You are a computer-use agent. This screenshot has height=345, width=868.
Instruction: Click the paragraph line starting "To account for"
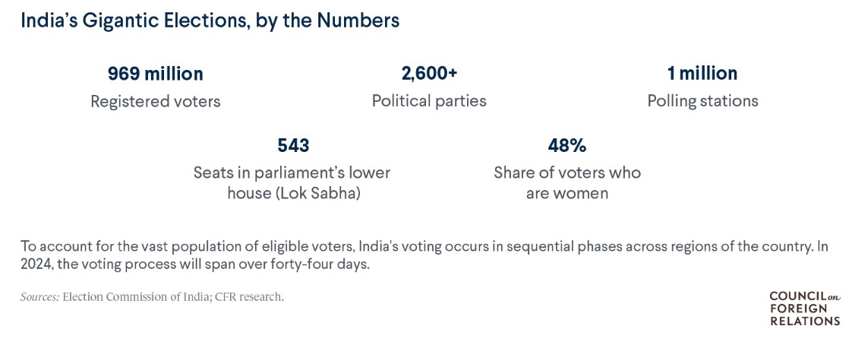point(425,245)
